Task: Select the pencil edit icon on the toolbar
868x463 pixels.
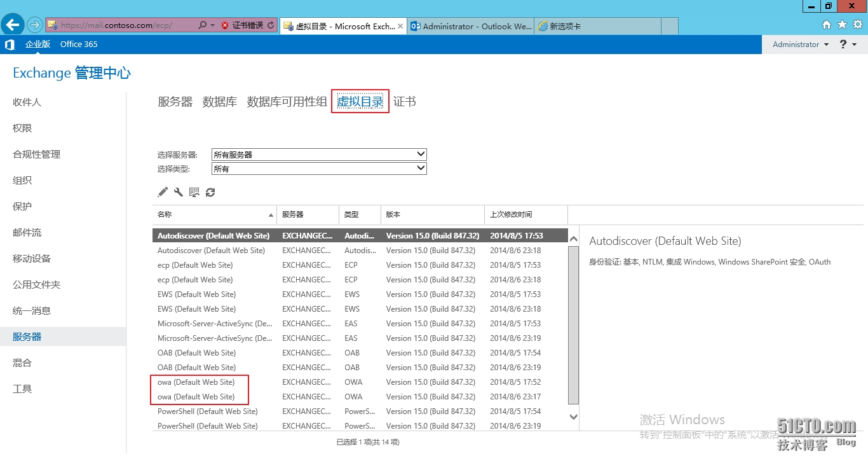Action: click(x=163, y=191)
